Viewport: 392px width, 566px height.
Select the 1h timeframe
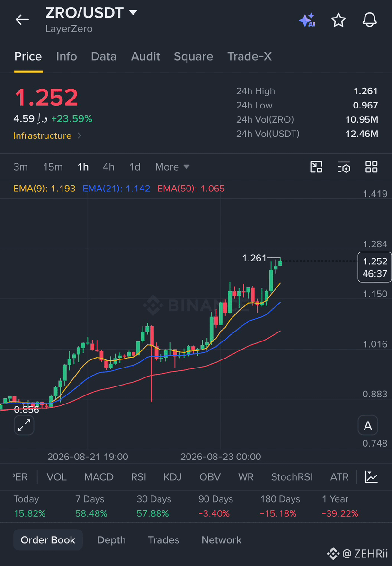coord(83,167)
